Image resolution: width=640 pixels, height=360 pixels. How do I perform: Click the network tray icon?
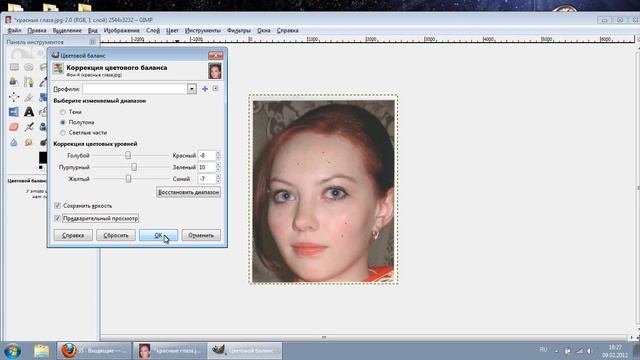click(x=579, y=351)
